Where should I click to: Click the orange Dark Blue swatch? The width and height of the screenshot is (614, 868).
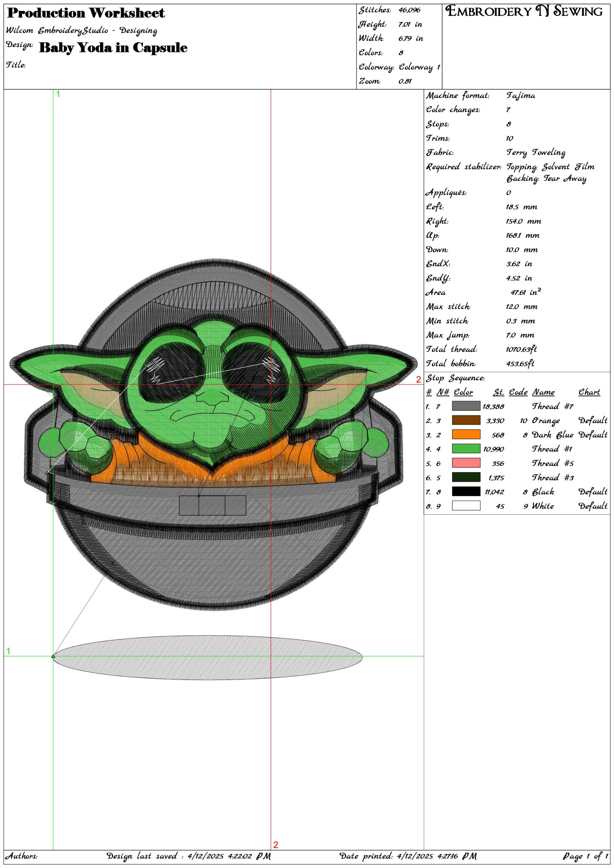click(x=466, y=434)
